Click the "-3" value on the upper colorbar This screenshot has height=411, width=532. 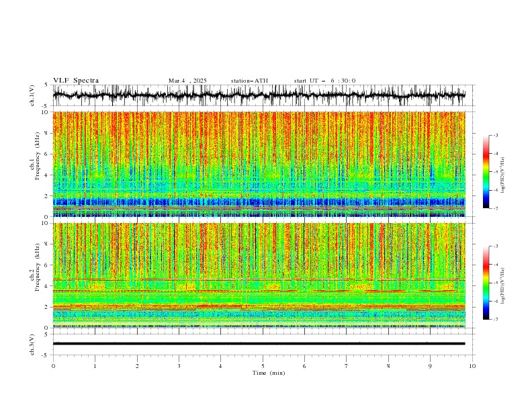[495, 135]
